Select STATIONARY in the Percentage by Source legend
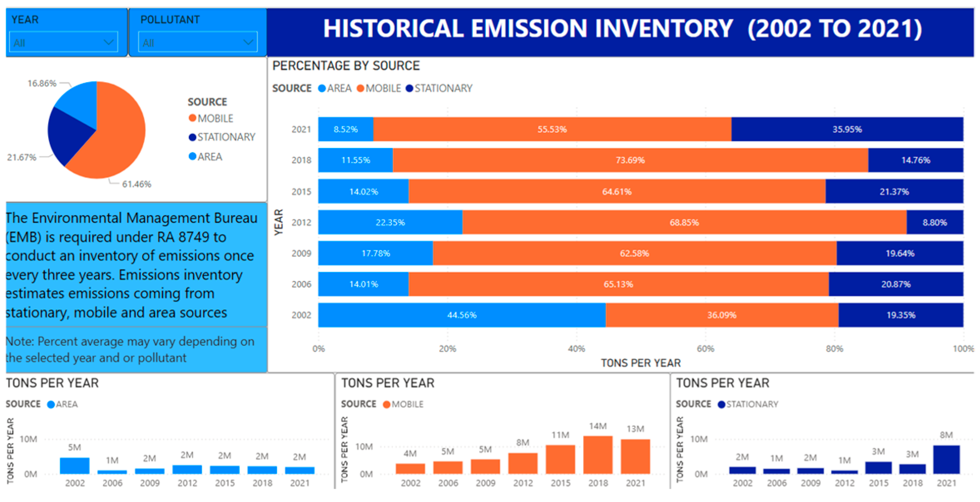The height and width of the screenshot is (502, 980). pos(439,88)
